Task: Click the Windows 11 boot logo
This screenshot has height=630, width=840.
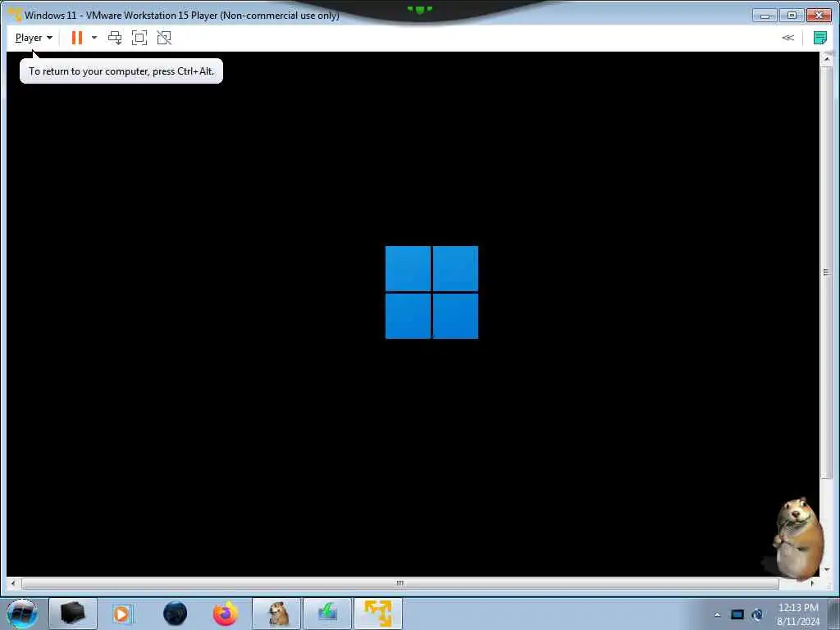Action: (x=431, y=293)
